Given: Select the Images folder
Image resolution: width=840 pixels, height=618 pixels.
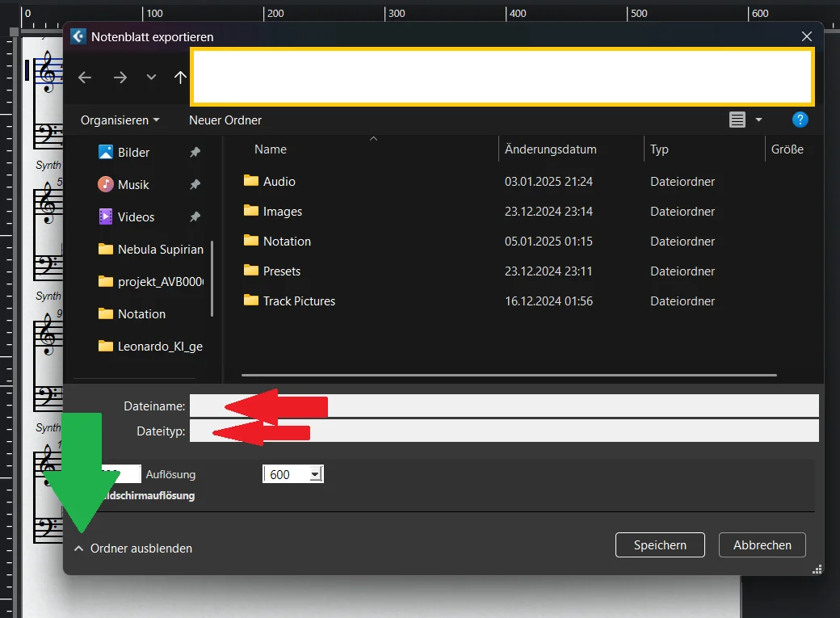Looking at the screenshot, I should click(283, 212).
